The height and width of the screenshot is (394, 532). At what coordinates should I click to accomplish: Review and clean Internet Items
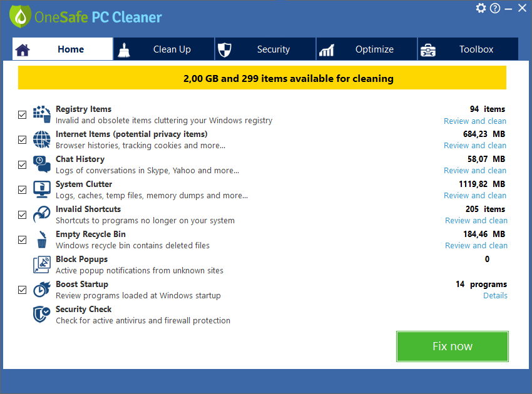click(475, 146)
